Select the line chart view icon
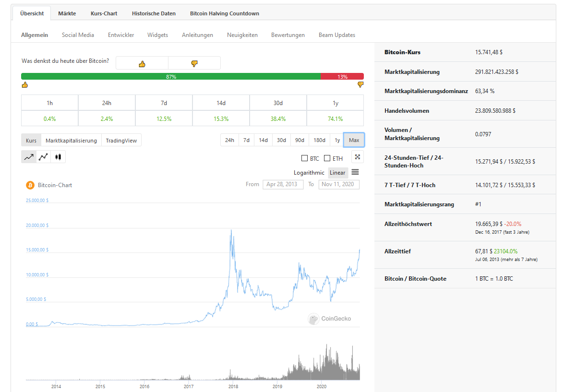 pyautogui.click(x=29, y=157)
